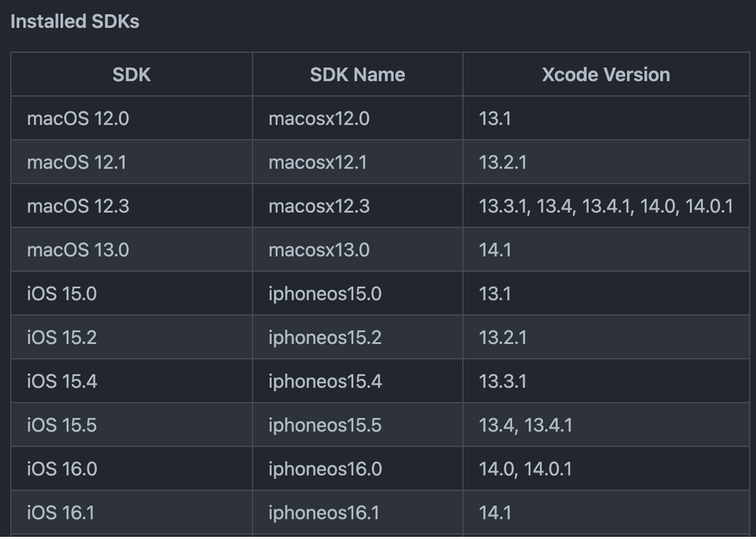Viewport: 756px width, 540px height.
Task: Select the 'macosx13.0' cell
Action: pos(357,249)
